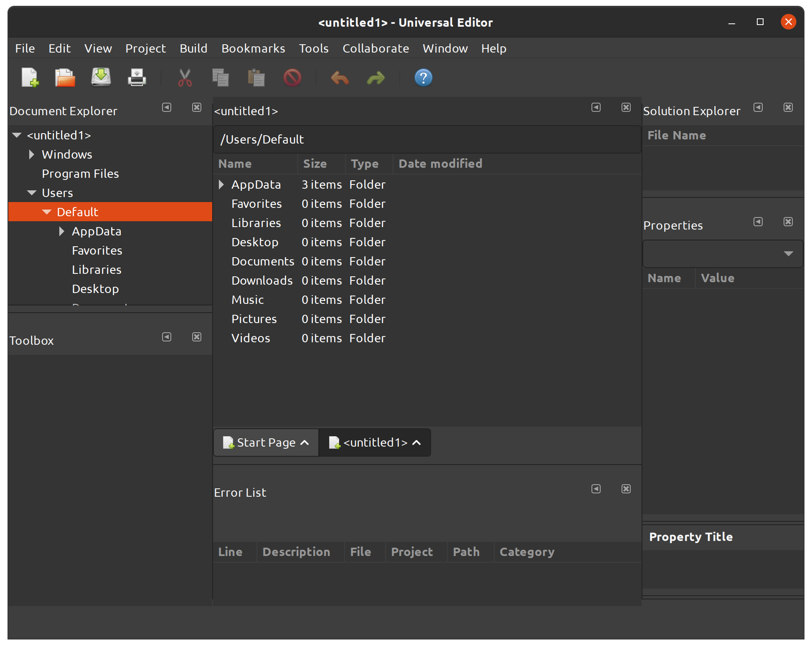Click the /Users/Default path field
Viewport: 812px width, 647px height.
point(426,139)
